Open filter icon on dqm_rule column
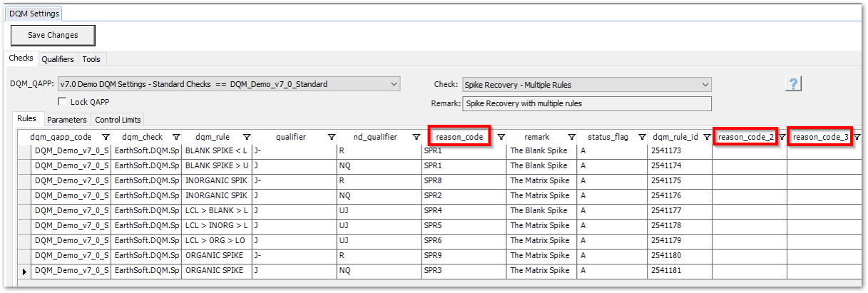 coord(247,137)
